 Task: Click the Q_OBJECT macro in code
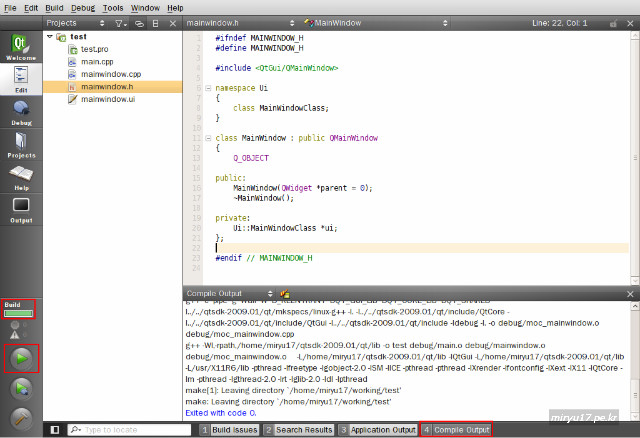coord(251,158)
